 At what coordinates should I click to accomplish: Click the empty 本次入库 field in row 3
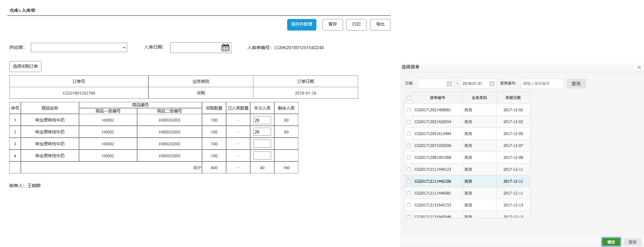(262, 144)
